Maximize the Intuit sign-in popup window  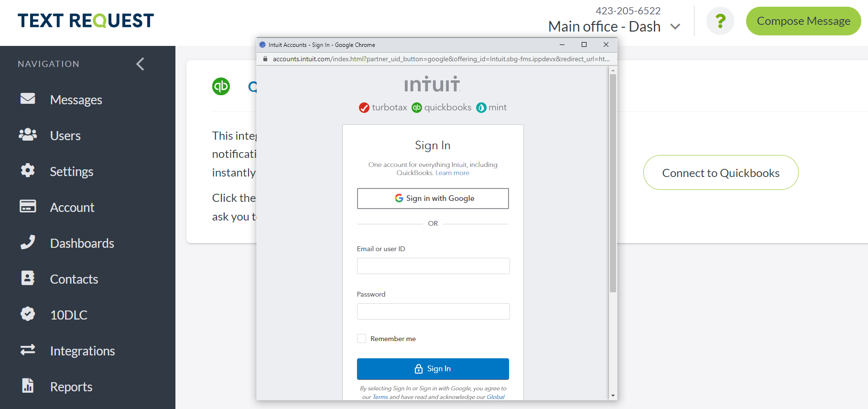tap(584, 44)
